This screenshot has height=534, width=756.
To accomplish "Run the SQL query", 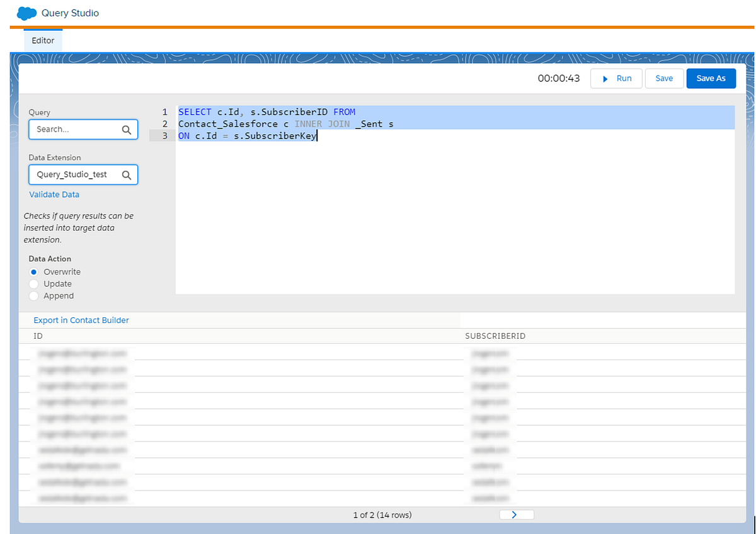I will click(616, 78).
